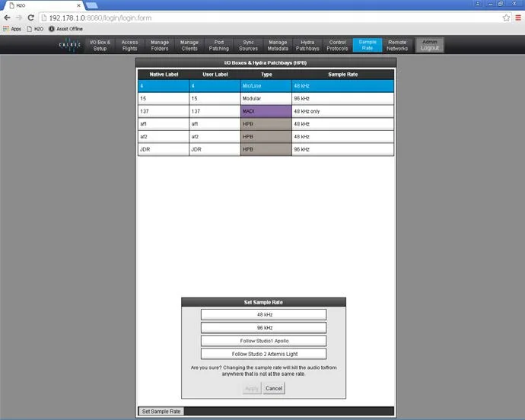
Task: Go back using browser back arrow
Action: [x=7, y=17]
